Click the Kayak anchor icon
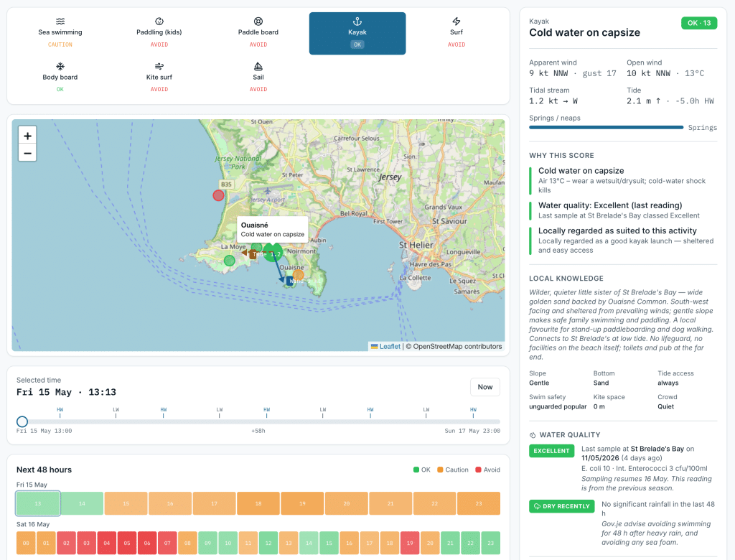Screen dimensions: 735x560 pos(357,22)
